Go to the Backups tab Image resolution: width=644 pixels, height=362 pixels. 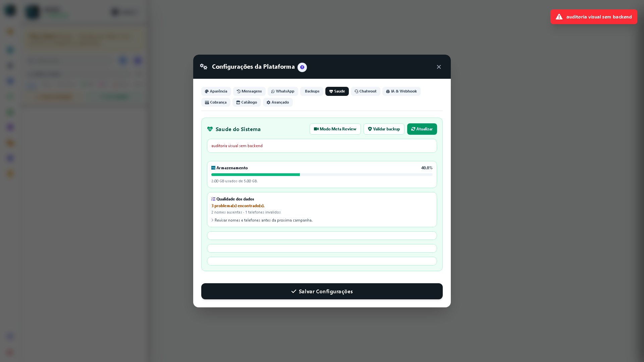[x=312, y=91]
